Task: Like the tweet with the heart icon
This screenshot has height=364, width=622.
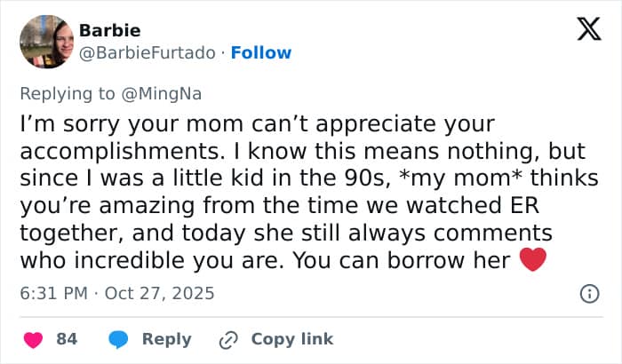Action: pos(33,339)
